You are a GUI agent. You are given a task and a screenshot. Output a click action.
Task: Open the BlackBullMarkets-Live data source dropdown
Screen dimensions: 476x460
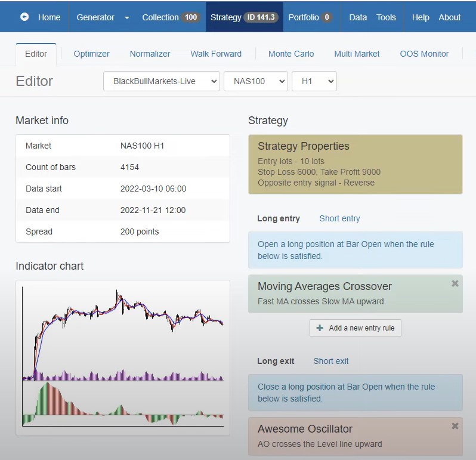(161, 81)
